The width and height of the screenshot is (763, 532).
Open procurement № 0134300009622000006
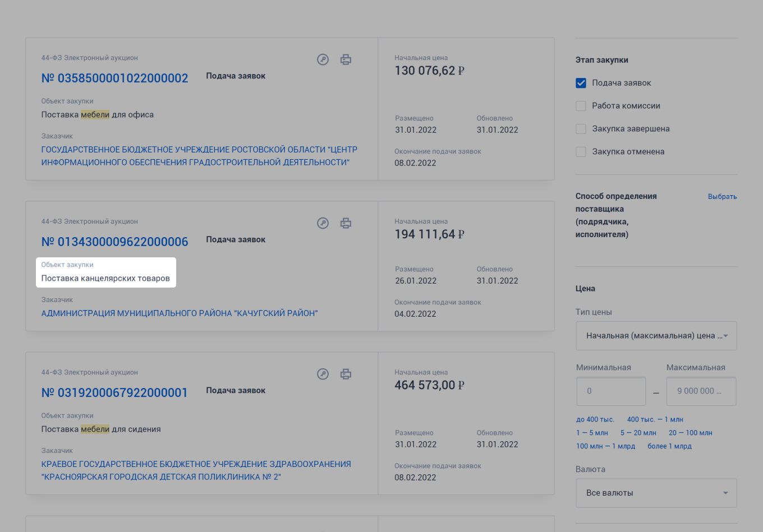coord(114,242)
